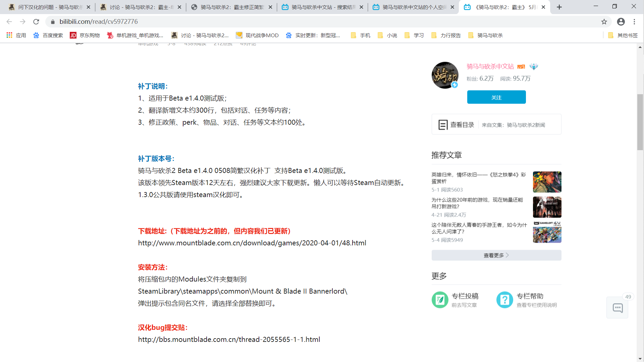
Task: Open the 20年前的游戏 recommended article
Action: click(477, 203)
